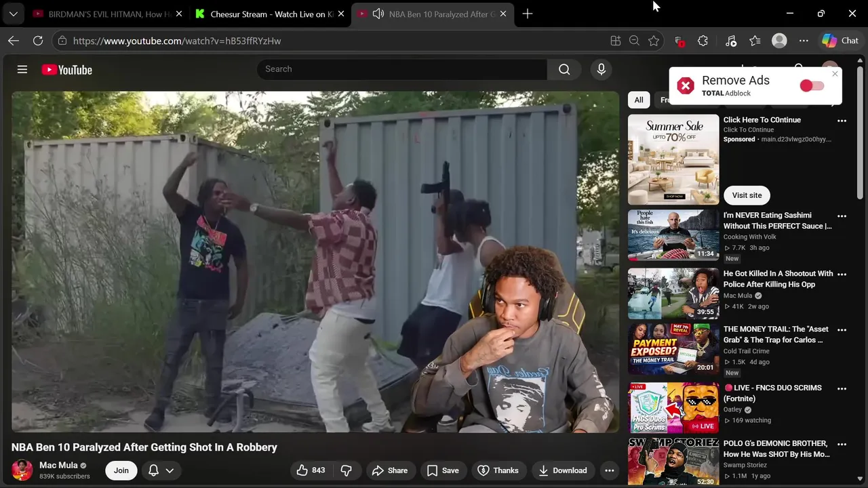Click Join button for Mac Mula
Screen dimensions: 868x488
121,470
